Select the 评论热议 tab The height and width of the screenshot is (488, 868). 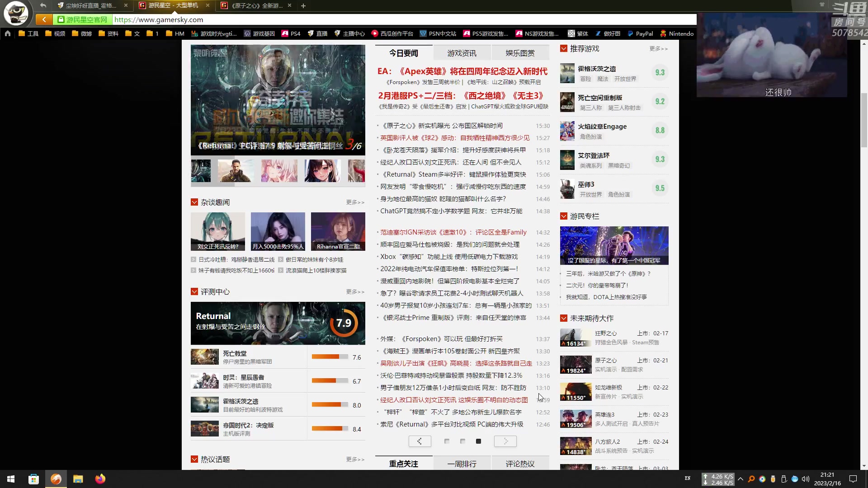click(520, 464)
